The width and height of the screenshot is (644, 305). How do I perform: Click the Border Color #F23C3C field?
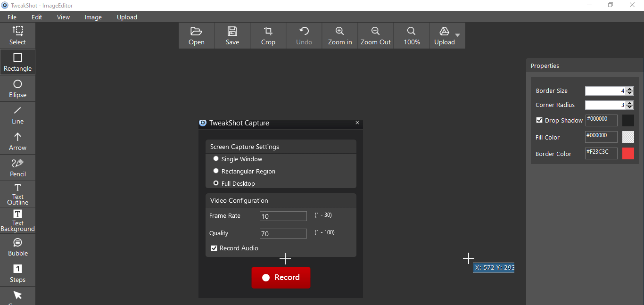(x=601, y=153)
